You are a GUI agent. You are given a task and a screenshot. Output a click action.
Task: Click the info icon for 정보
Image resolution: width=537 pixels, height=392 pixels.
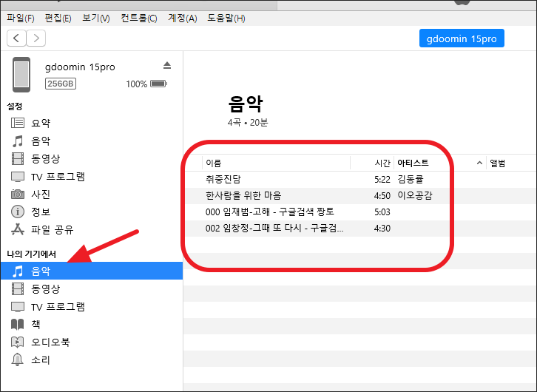(x=18, y=212)
